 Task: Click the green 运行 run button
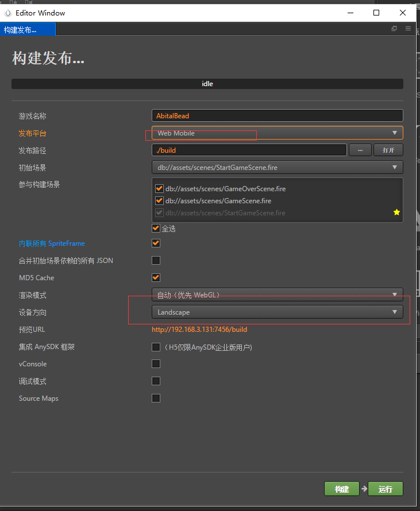[x=386, y=489]
